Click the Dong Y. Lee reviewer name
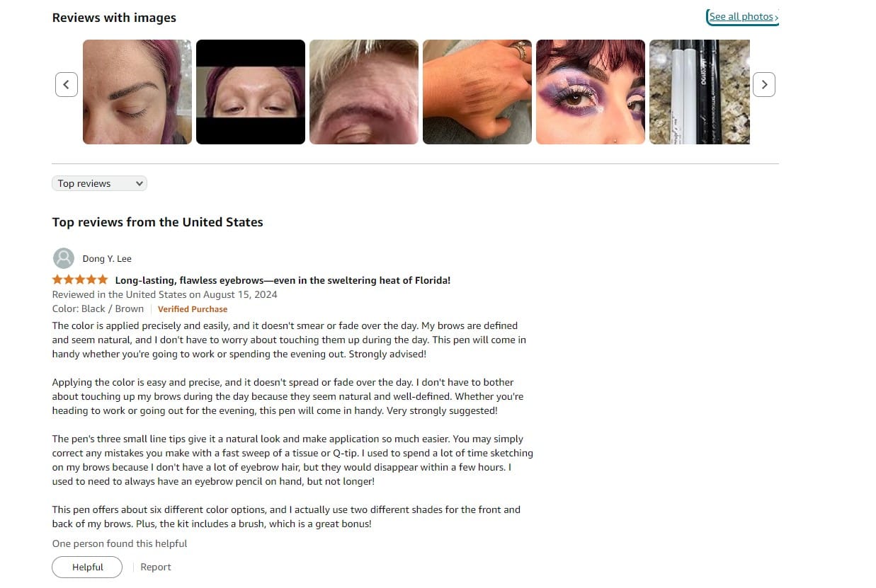The width and height of the screenshot is (876, 588). 107,259
